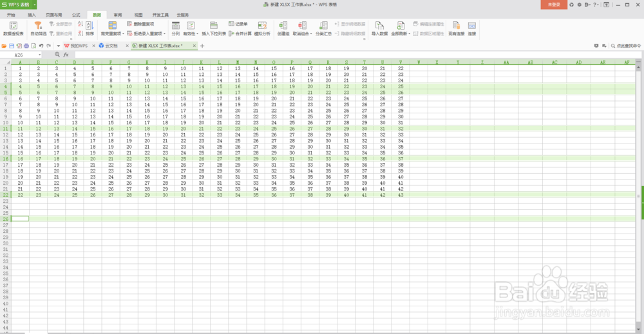Click 高亮重复项 highlight duplicates icon
The width and height of the screenshot is (644, 334).
tap(111, 26)
